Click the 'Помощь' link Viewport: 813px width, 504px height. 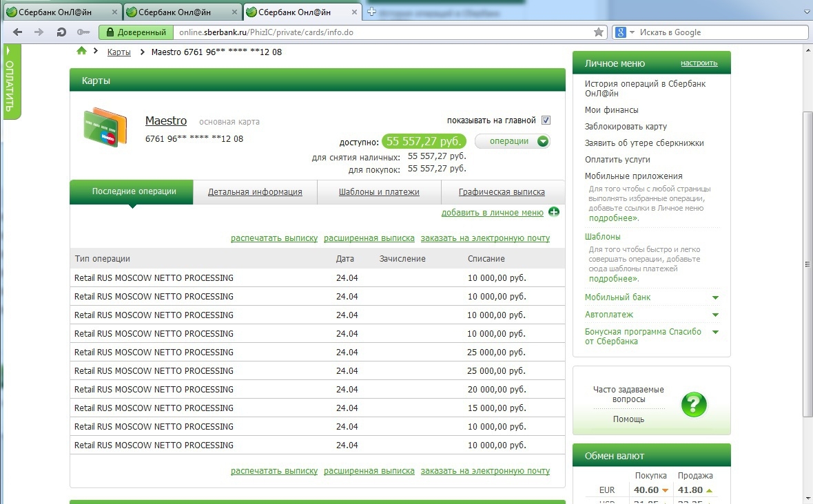(x=628, y=419)
